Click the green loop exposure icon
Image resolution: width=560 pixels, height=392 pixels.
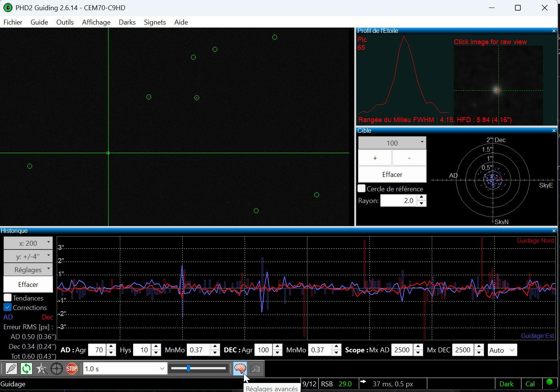[x=26, y=369]
